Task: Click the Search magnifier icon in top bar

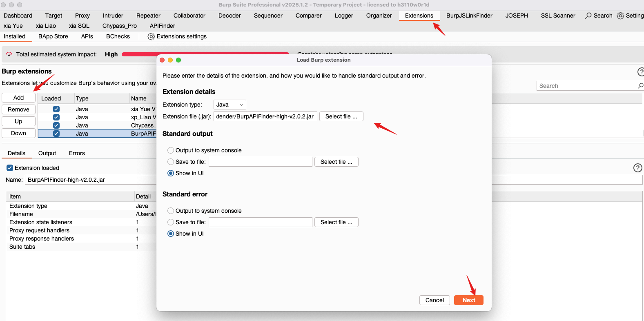Action: coord(588,16)
